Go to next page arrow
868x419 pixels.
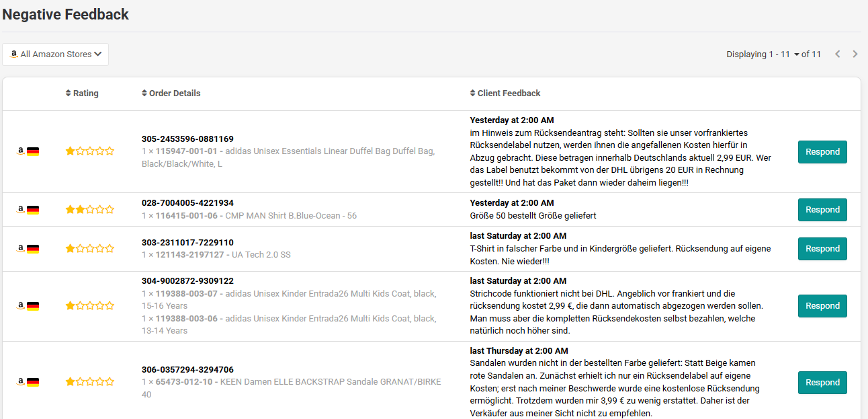click(x=855, y=54)
